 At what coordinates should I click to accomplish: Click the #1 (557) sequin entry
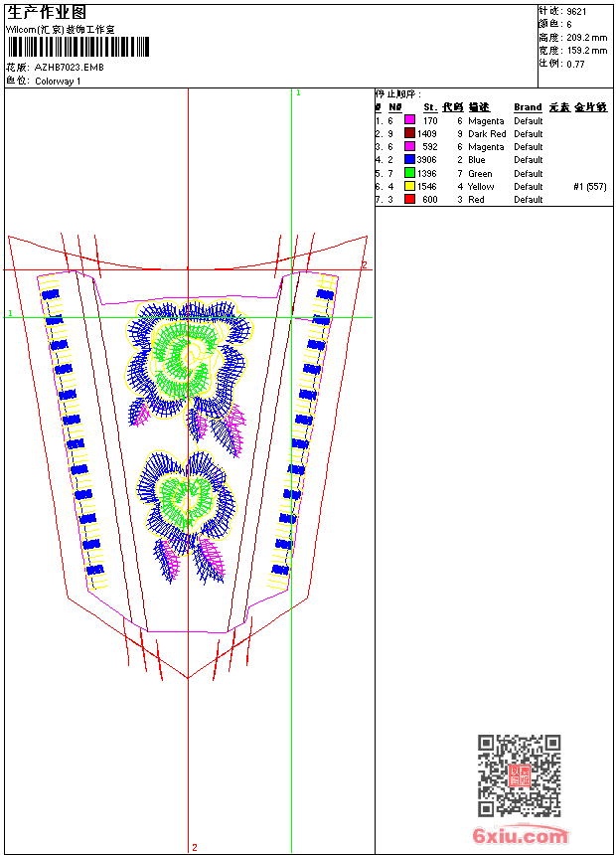pyautogui.click(x=590, y=187)
